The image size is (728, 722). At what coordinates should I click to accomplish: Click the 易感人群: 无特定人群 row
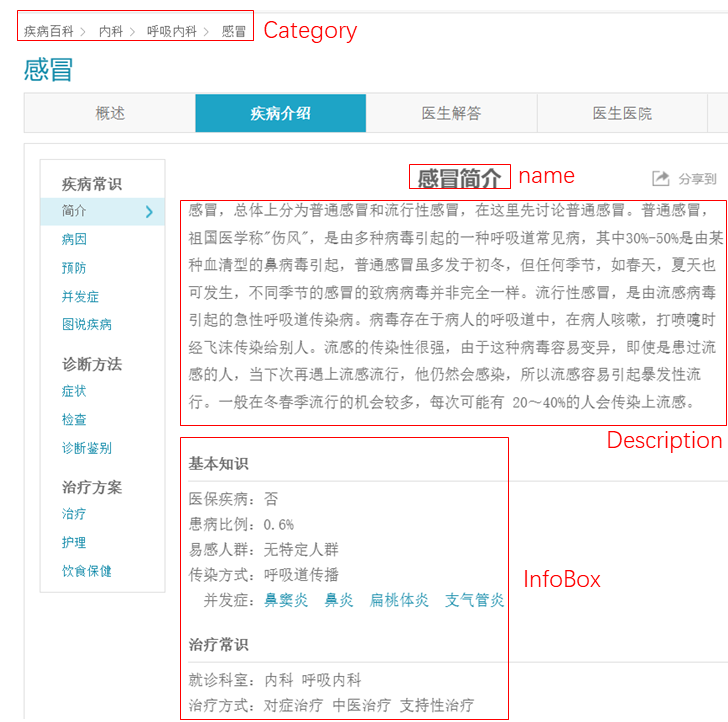[264, 550]
